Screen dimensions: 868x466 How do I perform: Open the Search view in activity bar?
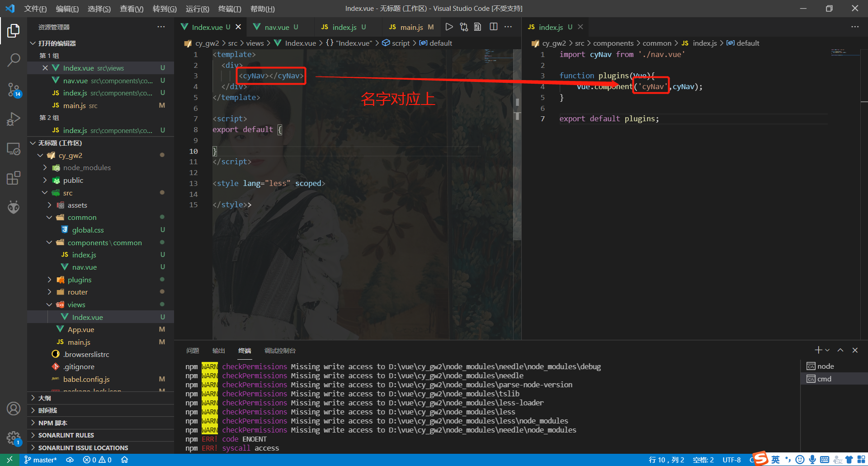click(14, 60)
